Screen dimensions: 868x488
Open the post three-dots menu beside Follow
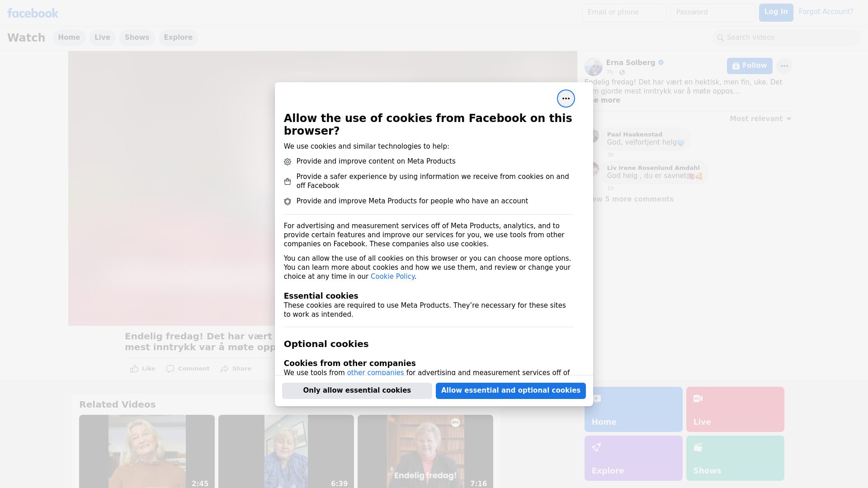[x=784, y=66]
